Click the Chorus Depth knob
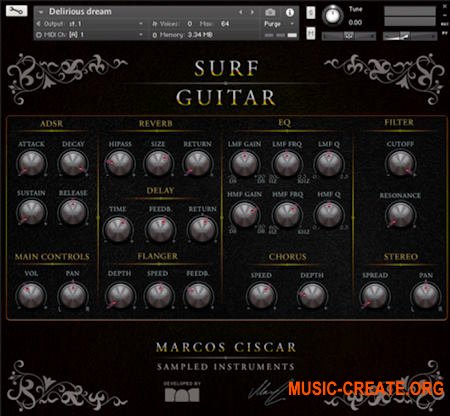450x416 pixels. tap(312, 295)
